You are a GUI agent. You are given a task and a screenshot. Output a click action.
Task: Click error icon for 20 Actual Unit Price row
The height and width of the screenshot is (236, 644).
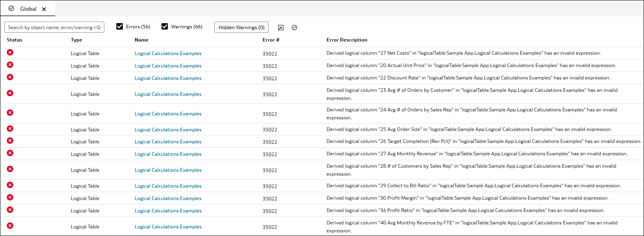[10, 65]
